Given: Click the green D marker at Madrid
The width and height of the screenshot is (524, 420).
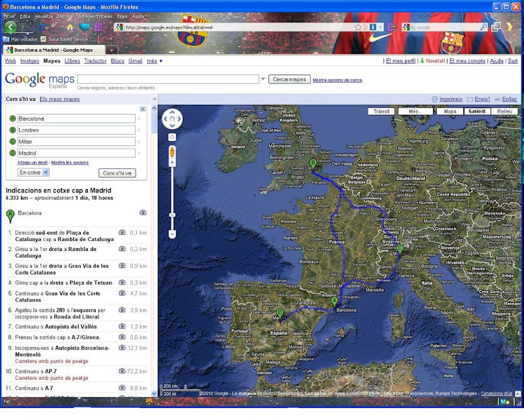Looking at the screenshot, I should pos(280,315).
